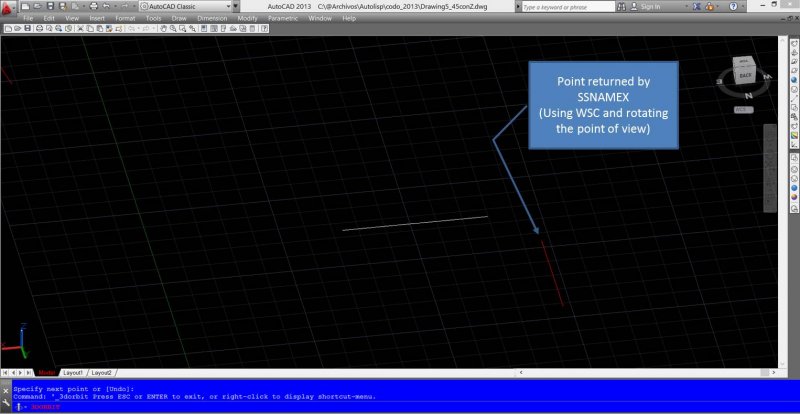800x414 pixels.
Task: Click Undo arrow in the Quick Access toolbar
Action: click(106, 7)
